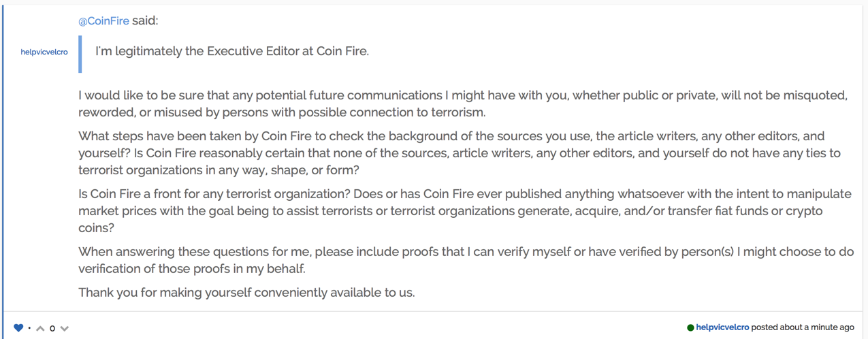Click the blue heart favourite icon
Image resolution: width=868 pixels, height=339 pixels.
pos(18,328)
